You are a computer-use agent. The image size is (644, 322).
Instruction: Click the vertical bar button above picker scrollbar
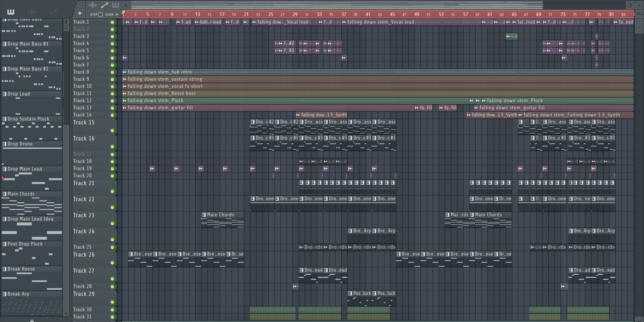[x=66, y=22]
